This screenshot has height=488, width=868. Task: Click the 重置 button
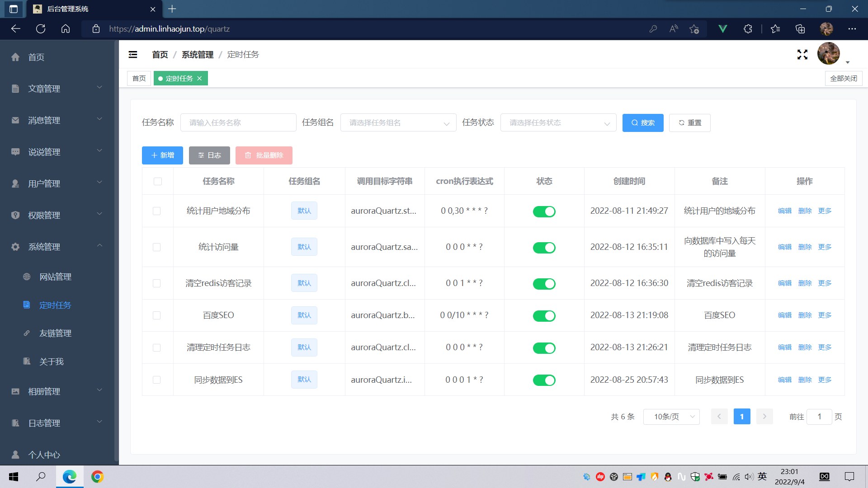690,122
